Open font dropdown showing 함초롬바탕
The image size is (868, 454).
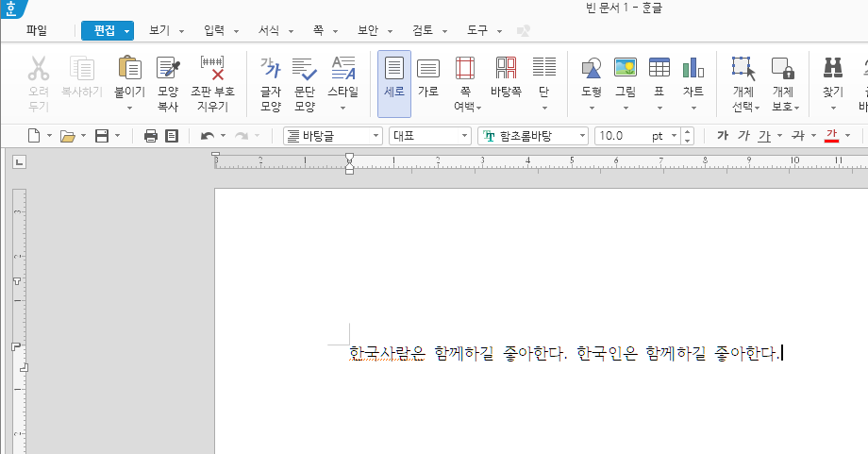click(x=532, y=136)
